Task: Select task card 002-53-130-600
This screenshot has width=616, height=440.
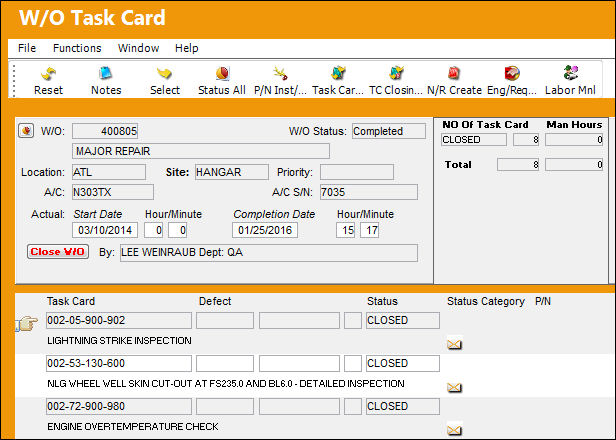Action: click(x=119, y=363)
